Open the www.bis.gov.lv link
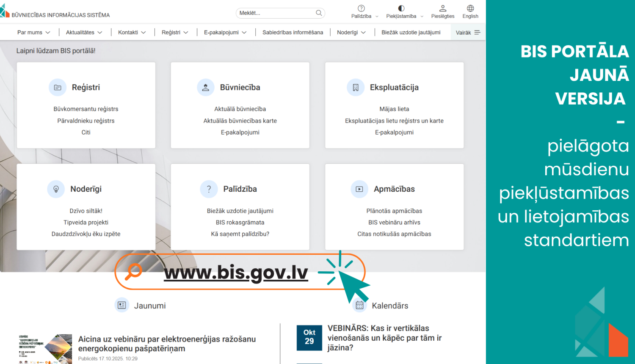Viewport: 635px width, 364px height. pyautogui.click(x=236, y=271)
